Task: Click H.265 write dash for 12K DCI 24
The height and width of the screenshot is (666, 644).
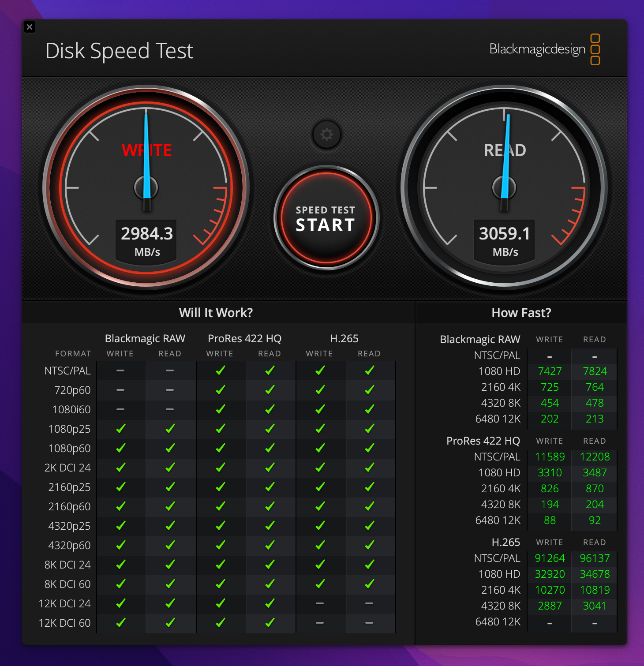Action: (320, 603)
